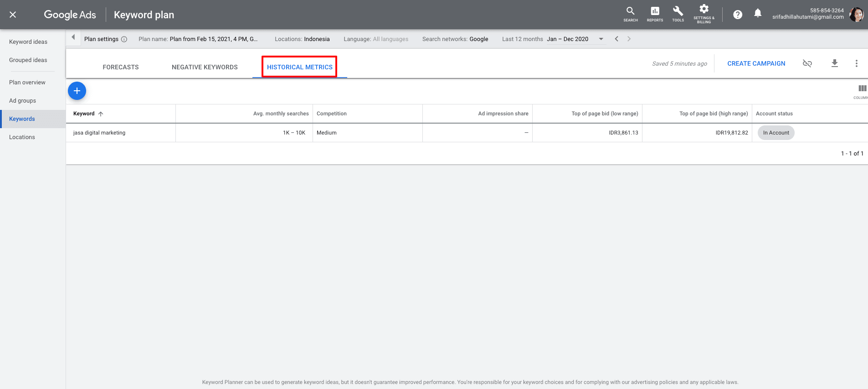Collapse the plan settings side arrow
This screenshot has height=389, width=868.
point(73,38)
